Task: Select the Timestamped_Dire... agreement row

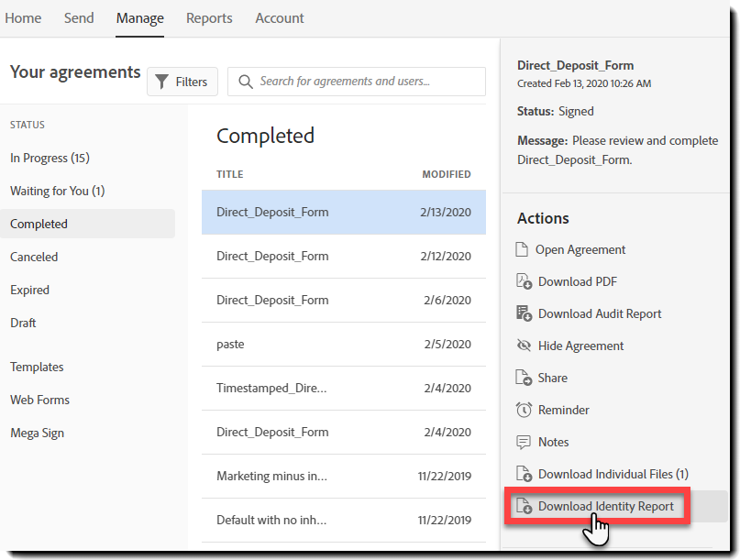Action: pyautogui.click(x=344, y=388)
